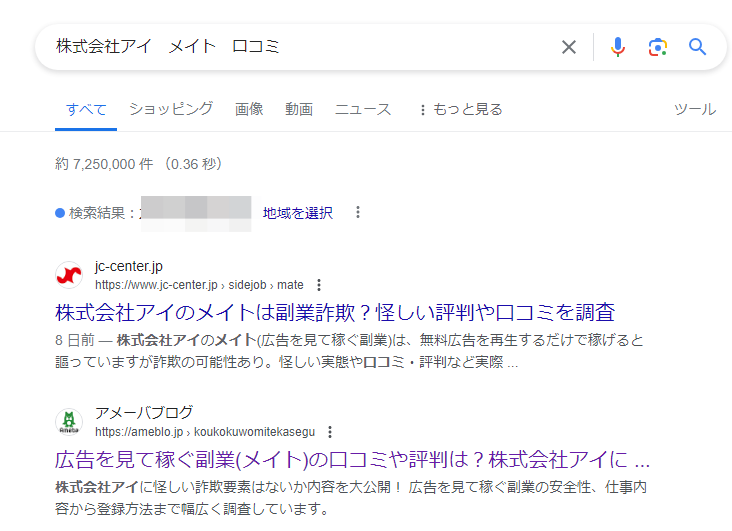Click the アメーバブログ site name
The width and height of the screenshot is (732, 531).
143,413
